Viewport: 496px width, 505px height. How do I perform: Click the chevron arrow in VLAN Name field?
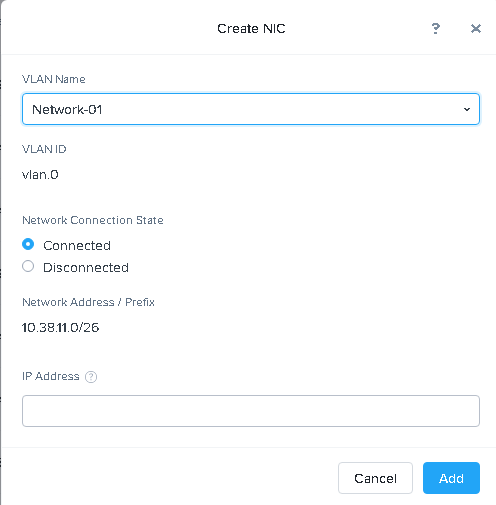click(467, 109)
